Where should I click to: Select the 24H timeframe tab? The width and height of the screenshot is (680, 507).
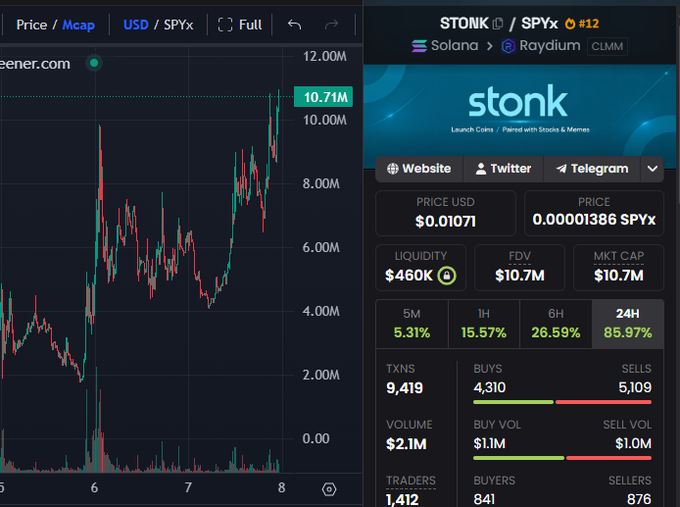(628, 324)
